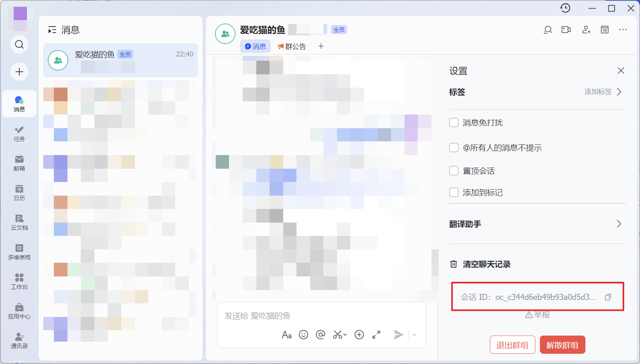Image resolution: width=640 pixels, height=364 pixels.
Task: Click the 22:40 timestamp in conversation list
Action: (185, 54)
